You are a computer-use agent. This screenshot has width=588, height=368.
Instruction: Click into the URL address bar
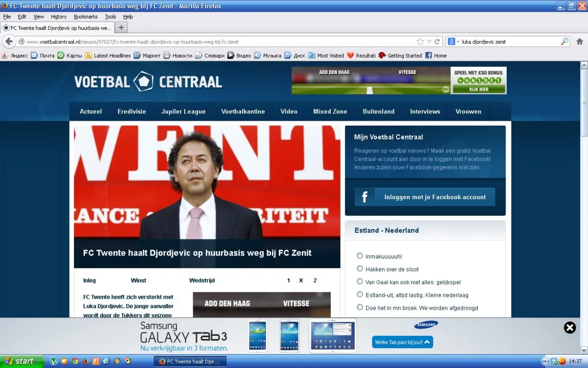[216, 42]
